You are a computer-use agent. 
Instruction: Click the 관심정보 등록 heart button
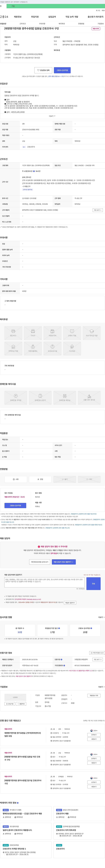coord(43,70)
